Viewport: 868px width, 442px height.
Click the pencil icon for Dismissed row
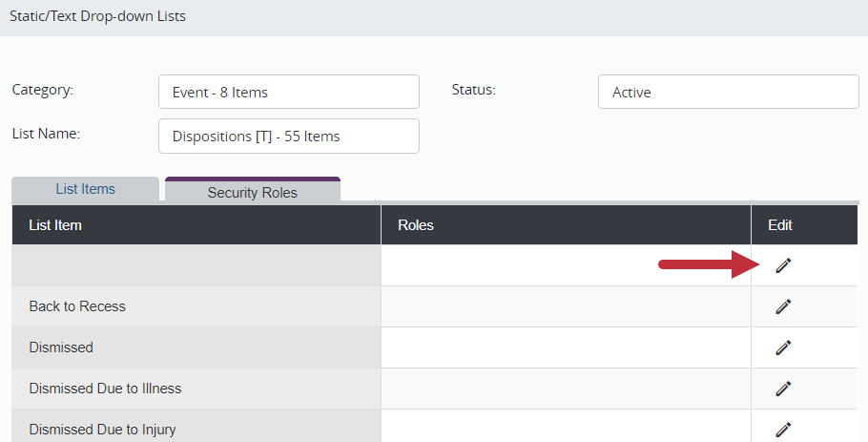coord(783,347)
